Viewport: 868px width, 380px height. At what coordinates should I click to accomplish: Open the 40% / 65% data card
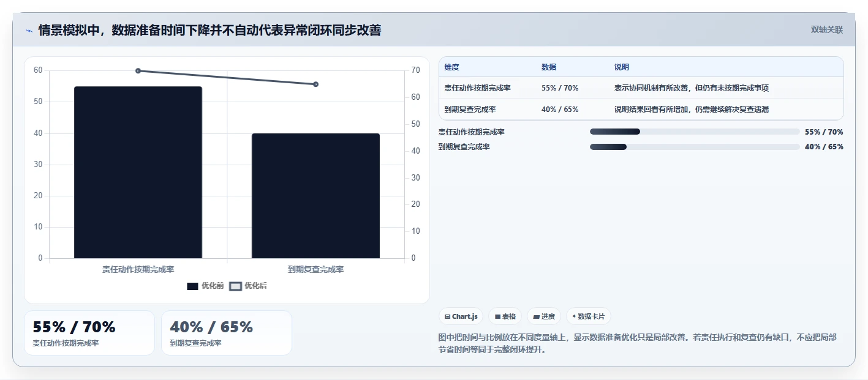[227, 333]
